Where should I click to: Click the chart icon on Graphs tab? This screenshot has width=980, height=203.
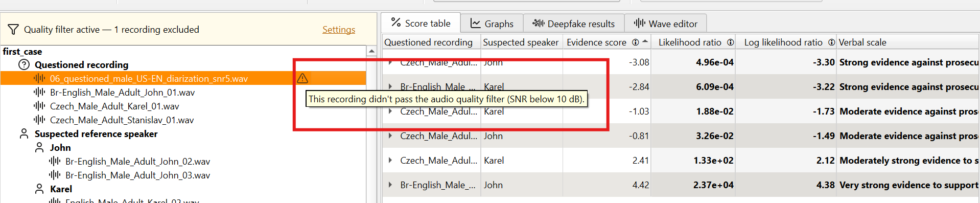(476, 24)
